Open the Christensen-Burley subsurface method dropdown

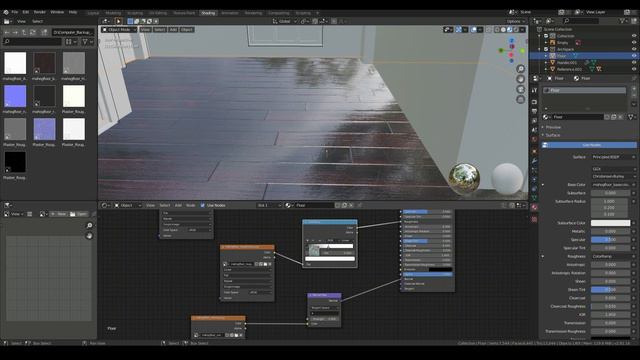coord(613,176)
